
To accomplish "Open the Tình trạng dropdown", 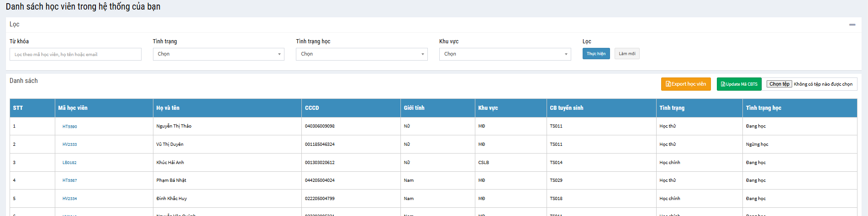I will click(218, 54).
